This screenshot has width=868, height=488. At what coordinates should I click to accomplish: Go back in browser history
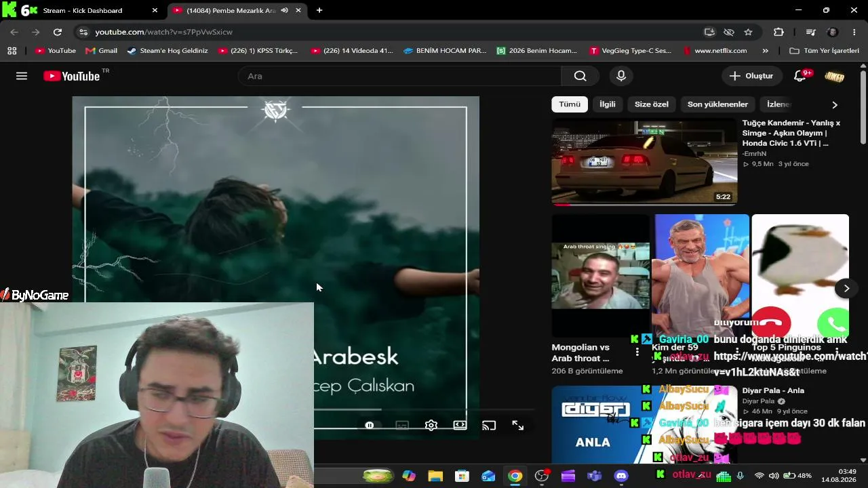point(14,32)
